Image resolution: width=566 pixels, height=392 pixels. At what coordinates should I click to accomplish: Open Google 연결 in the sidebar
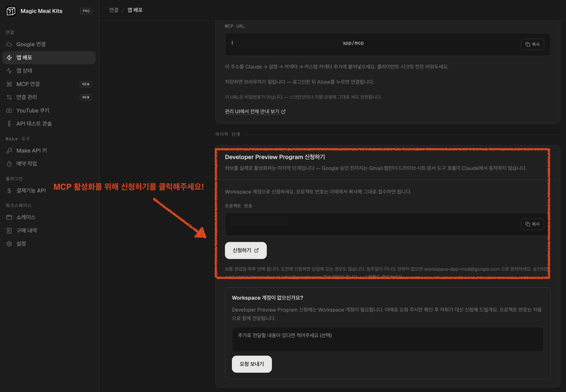tap(49, 45)
